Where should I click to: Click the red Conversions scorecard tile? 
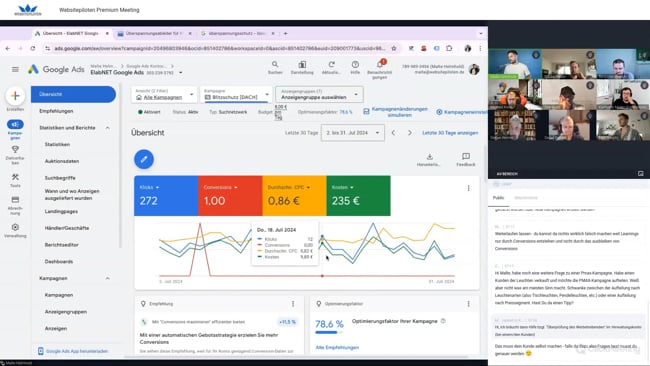click(230, 196)
